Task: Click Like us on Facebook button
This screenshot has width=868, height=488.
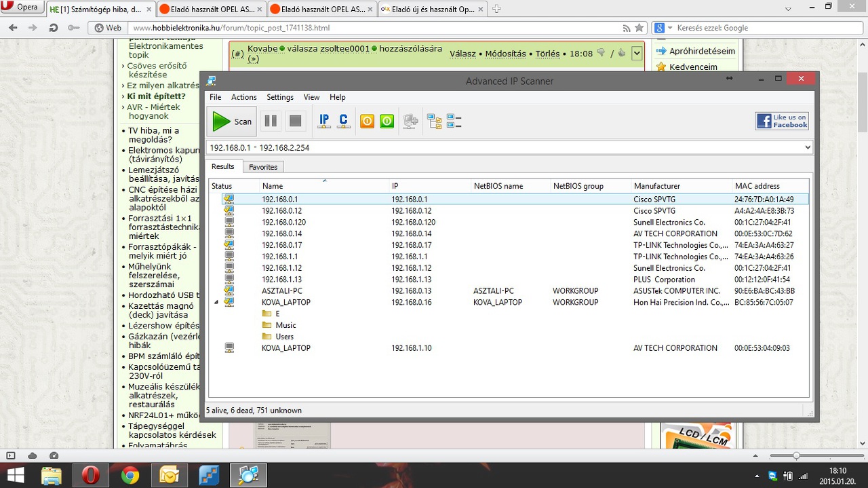Action: click(x=782, y=121)
